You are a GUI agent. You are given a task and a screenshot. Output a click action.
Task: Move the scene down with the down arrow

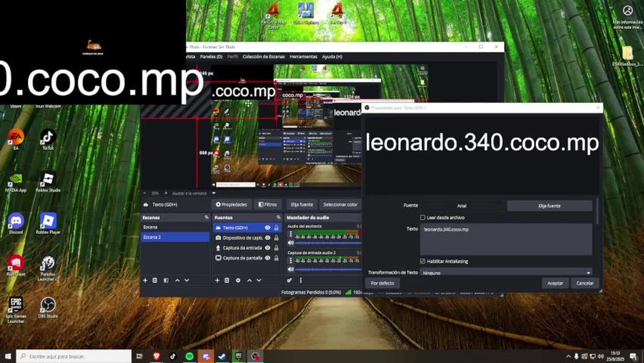187,280
